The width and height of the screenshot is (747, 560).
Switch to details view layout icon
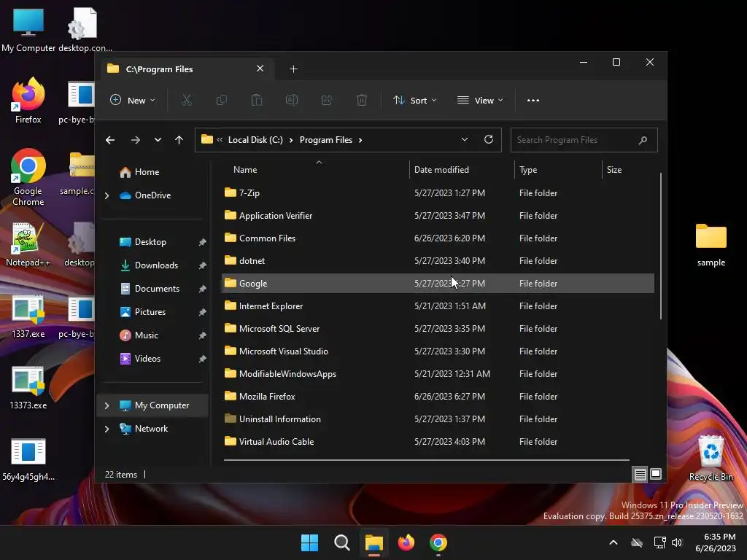640,474
